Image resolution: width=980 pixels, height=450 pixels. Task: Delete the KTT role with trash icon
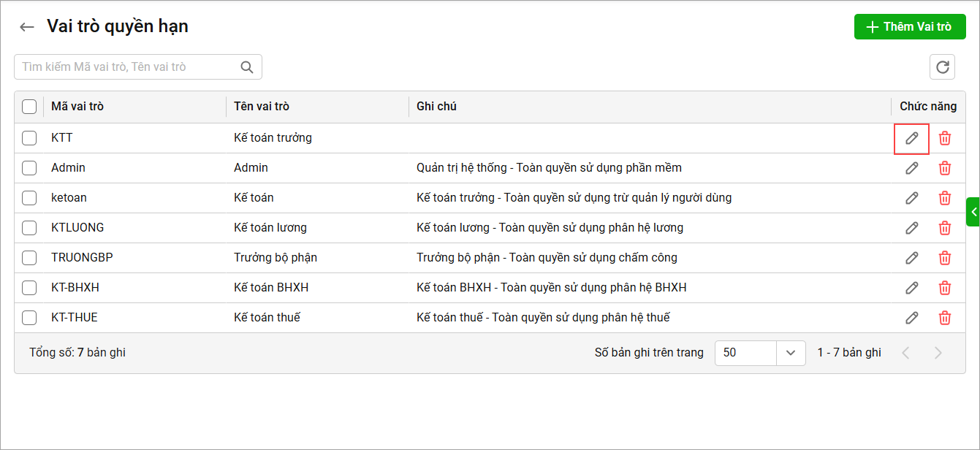click(945, 138)
